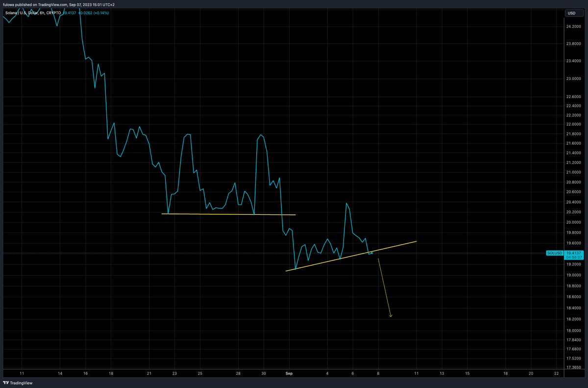Click the 21.0000 price axis label
The image size is (588, 388).
point(574,173)
